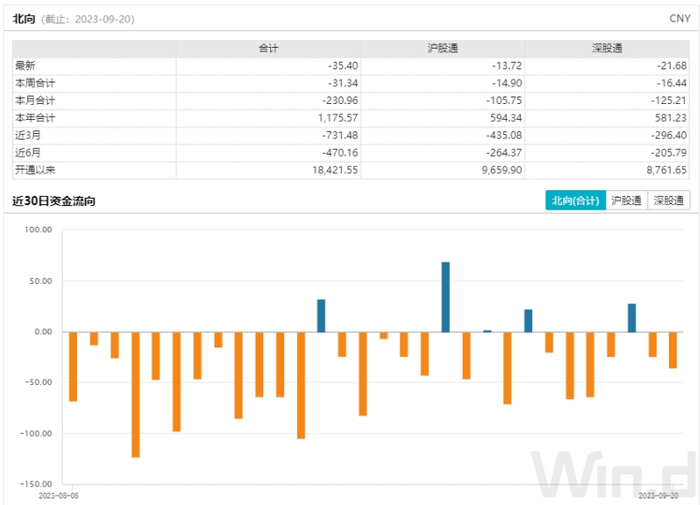This screenshot has width=700, height=505.
Task: Click the -14.90 cell
Action: [x=507, y=83]
